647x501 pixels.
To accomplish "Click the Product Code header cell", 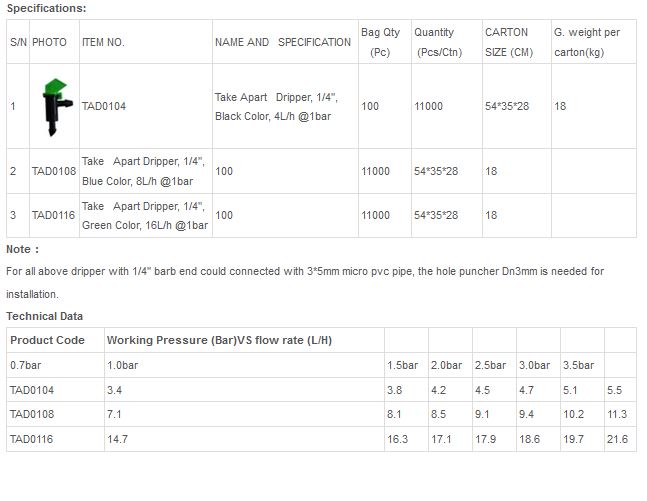I will pyautogui.click(x=47, y=340).
